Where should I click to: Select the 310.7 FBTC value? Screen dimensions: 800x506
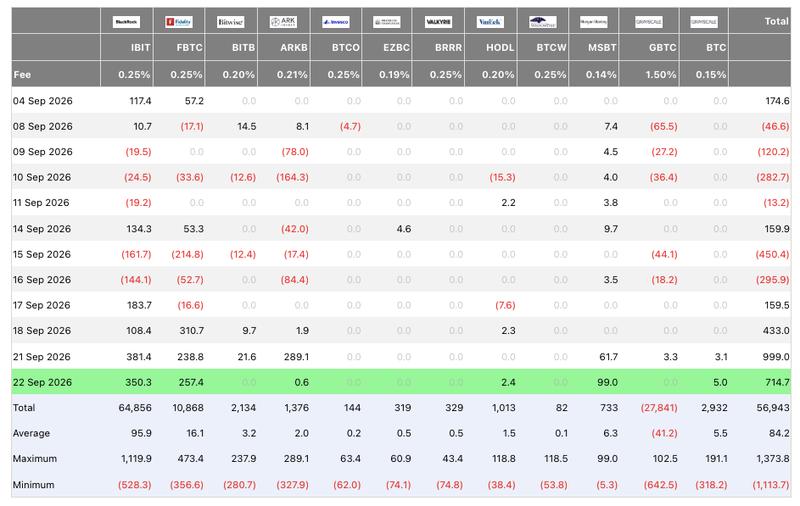point(191,331)
